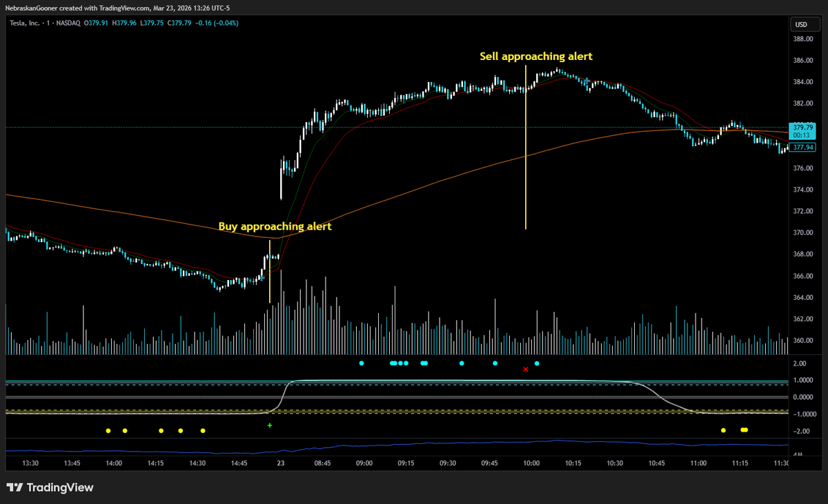Select the green plus buy marker
The height and width of the screenshot is (504, 828).
coord(270,425)
